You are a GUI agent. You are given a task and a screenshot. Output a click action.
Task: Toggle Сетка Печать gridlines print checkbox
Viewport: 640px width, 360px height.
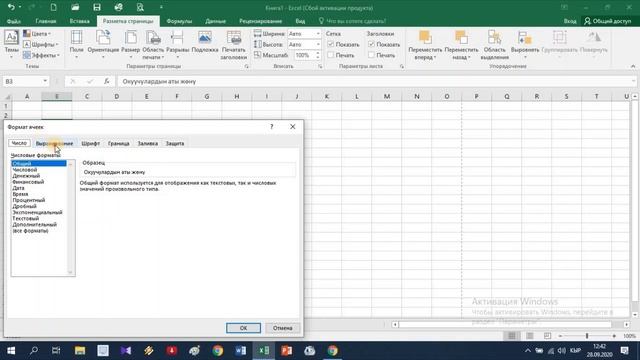(x=331, y=55)
